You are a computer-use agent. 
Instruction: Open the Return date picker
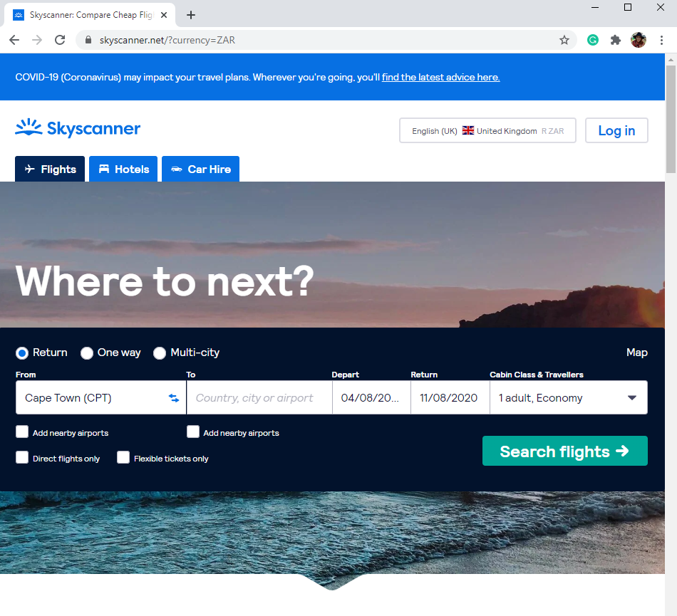pyautogui.click(x=450, y=397)
